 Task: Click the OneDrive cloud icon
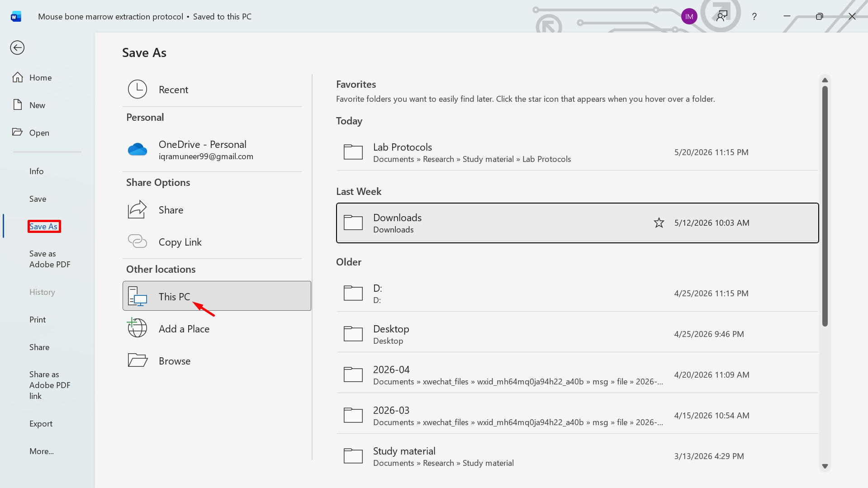click(x=138, y=149)
